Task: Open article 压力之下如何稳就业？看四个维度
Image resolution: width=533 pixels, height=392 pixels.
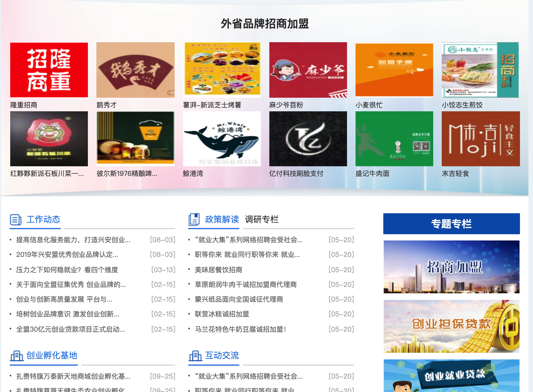Action: point(67,270)
